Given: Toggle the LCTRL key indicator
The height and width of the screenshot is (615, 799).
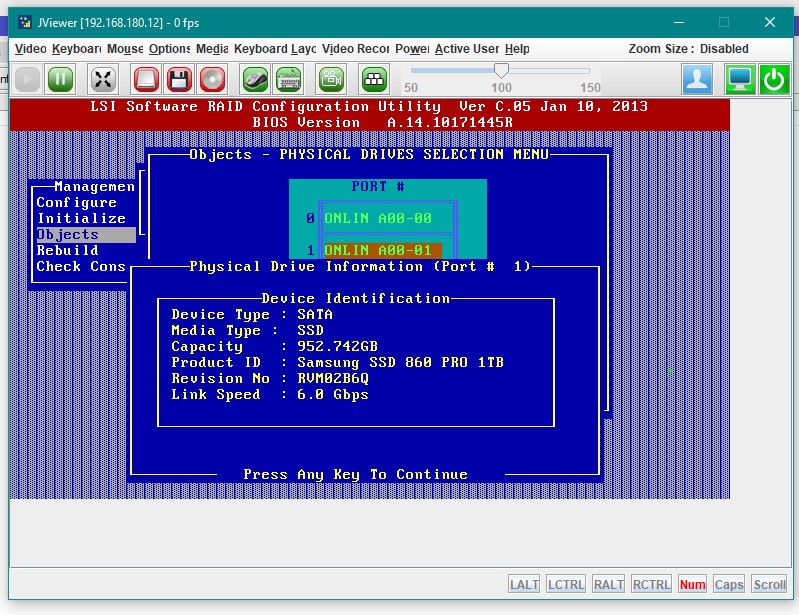Looking at the screenshot, I should click(566, 584).
